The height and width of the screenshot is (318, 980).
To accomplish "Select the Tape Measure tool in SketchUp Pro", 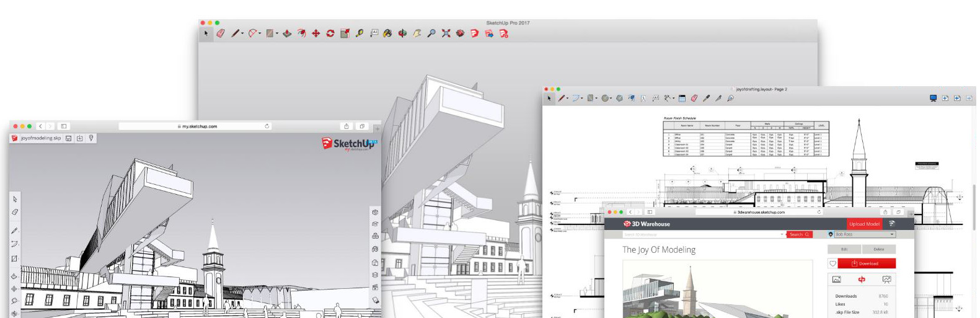I will [360, 33].
